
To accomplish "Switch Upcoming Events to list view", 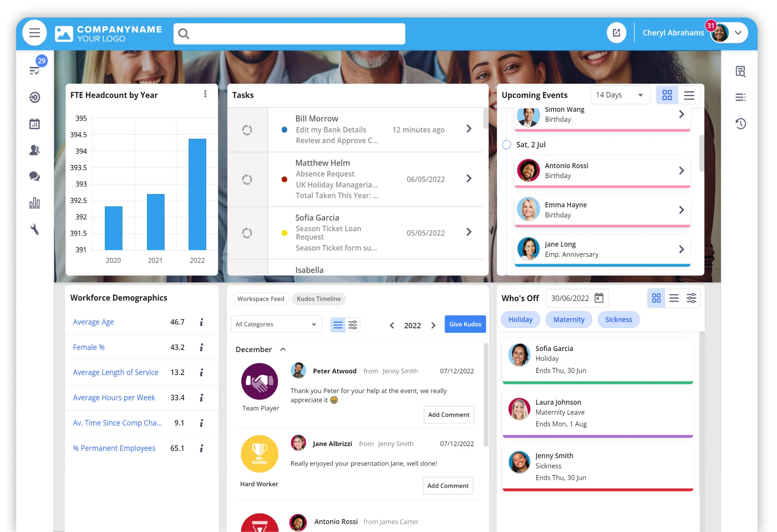I will point(689,95).
